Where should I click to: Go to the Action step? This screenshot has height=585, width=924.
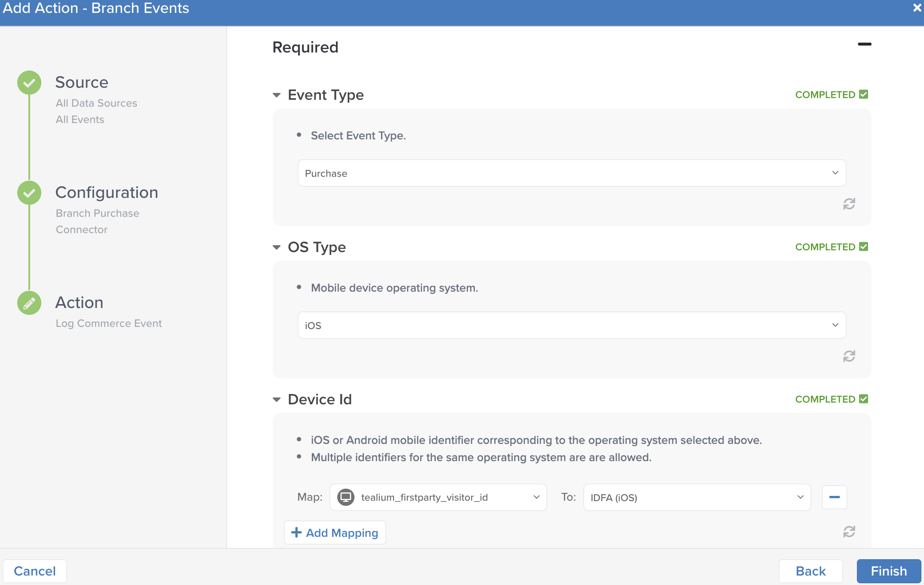[x=79, y=302]
